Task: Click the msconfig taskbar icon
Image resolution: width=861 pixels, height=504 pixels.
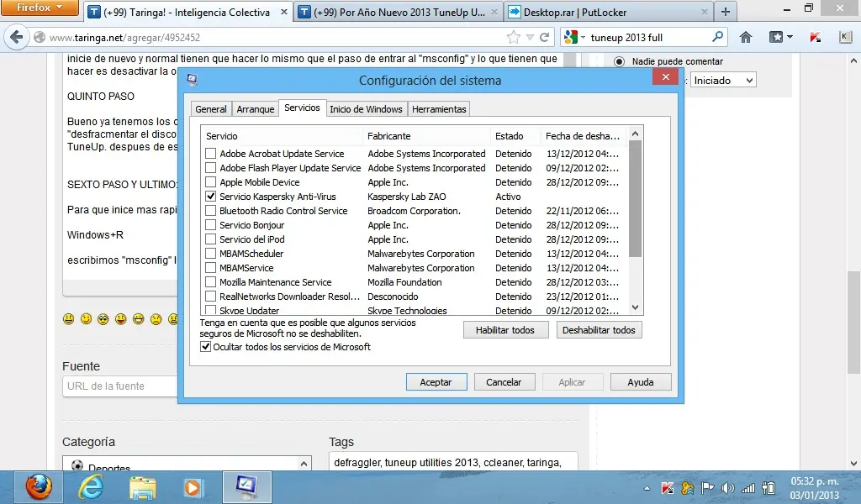Action: tap(246, 487)
